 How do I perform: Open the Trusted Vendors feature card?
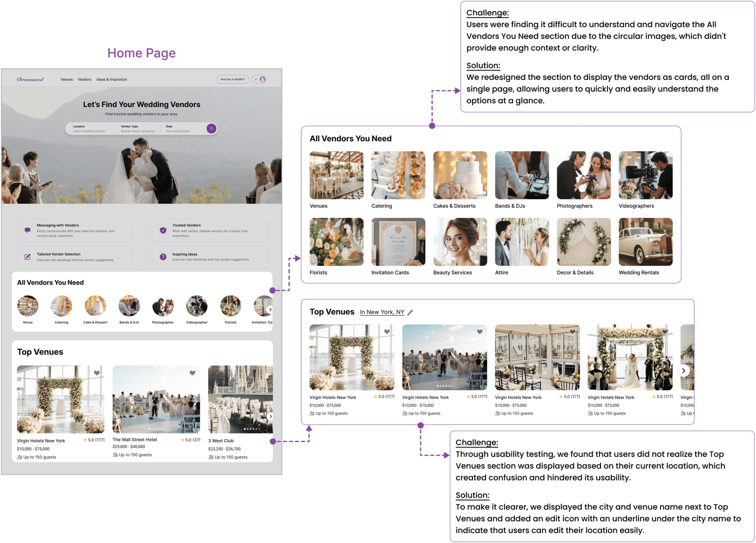[209, 230]
